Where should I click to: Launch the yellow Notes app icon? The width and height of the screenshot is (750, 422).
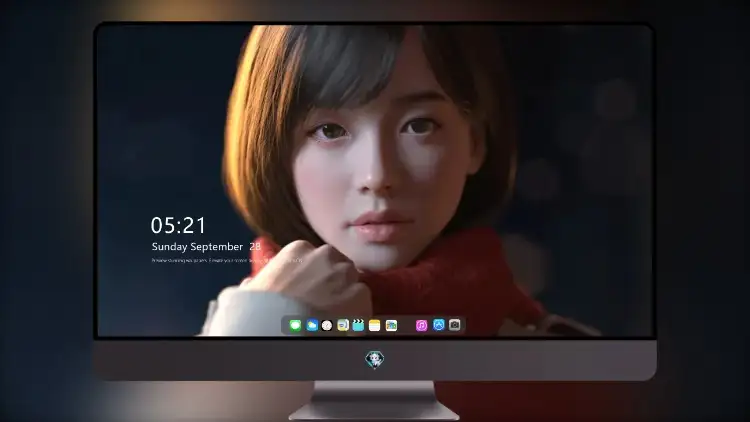coord(375,325)
